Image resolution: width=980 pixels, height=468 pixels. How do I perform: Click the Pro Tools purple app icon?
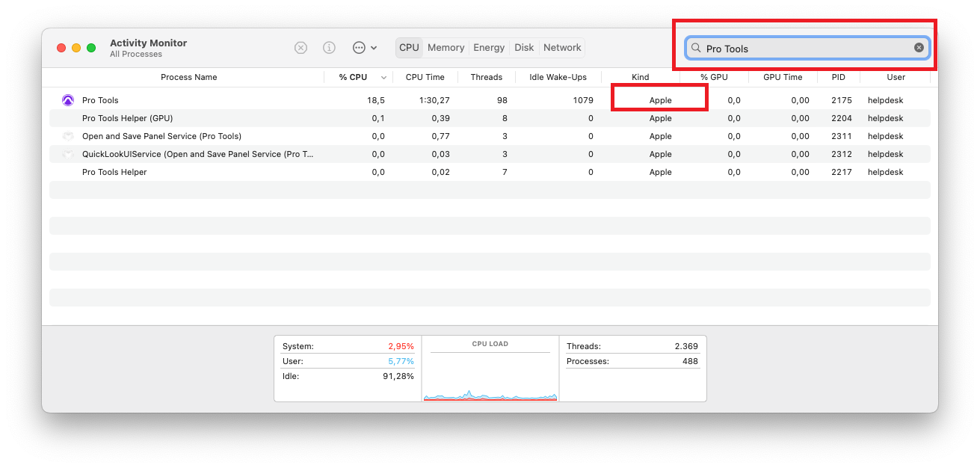tap(68, 100)
